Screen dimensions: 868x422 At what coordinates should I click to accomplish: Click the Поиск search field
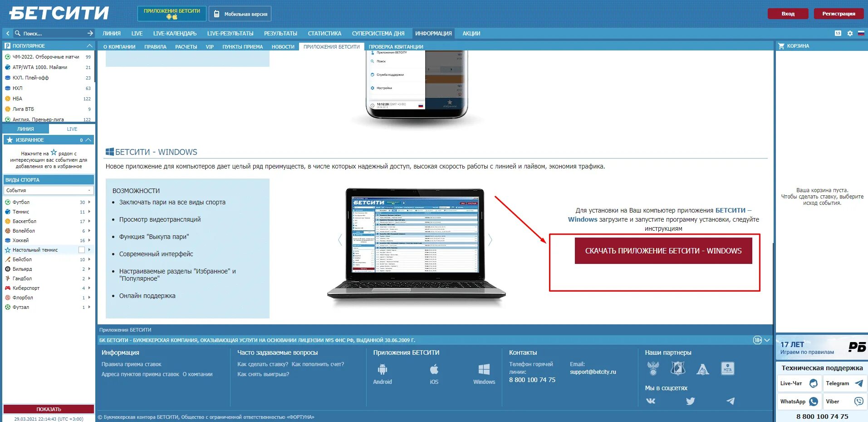(54, 33)
